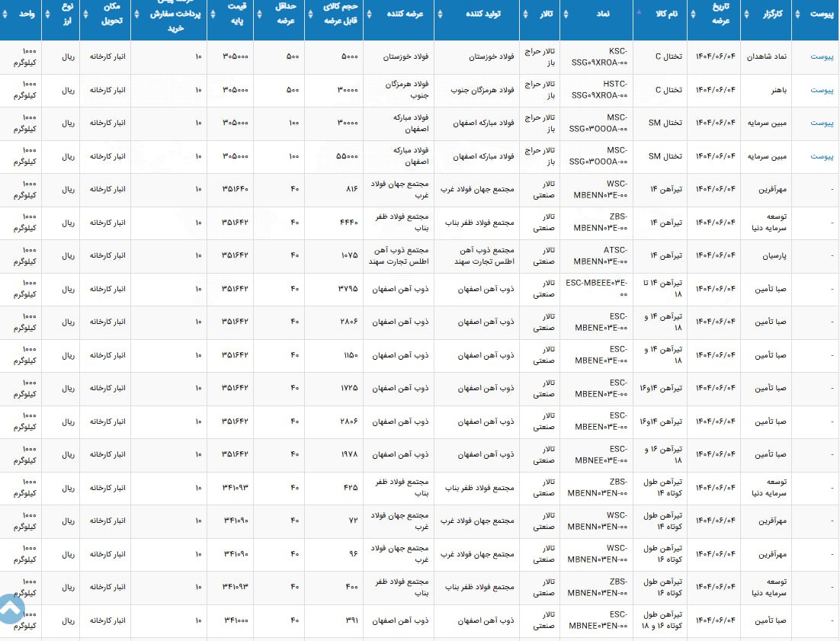Click the base price cell ۳۵۱۶۴۰
The image size is (840, 641).
click(x=236, y=189)
